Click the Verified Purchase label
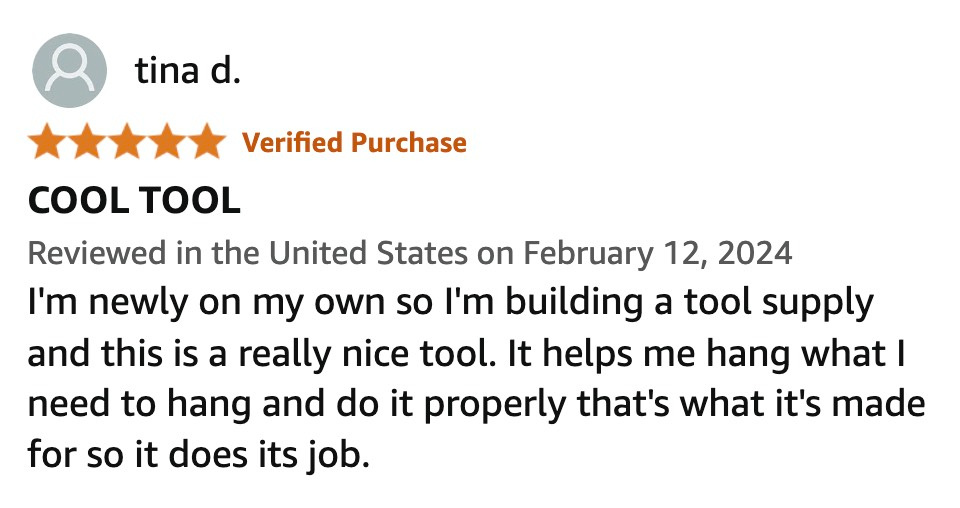960x508 pixels. tap(354, 143)
